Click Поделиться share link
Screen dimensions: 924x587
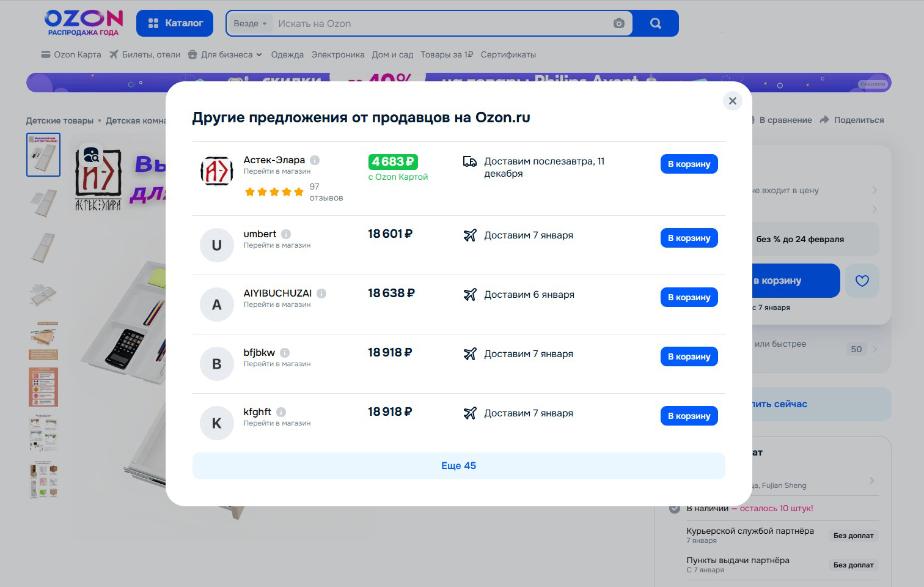852,120
